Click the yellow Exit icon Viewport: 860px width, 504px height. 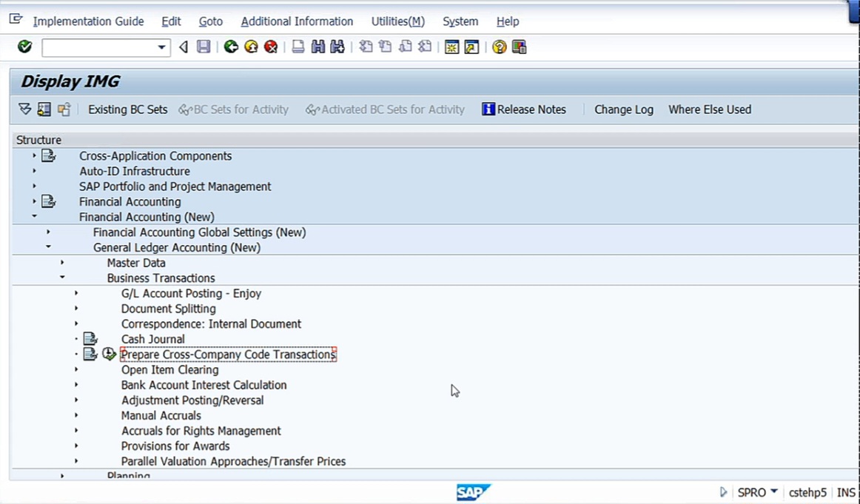(251, 47)
